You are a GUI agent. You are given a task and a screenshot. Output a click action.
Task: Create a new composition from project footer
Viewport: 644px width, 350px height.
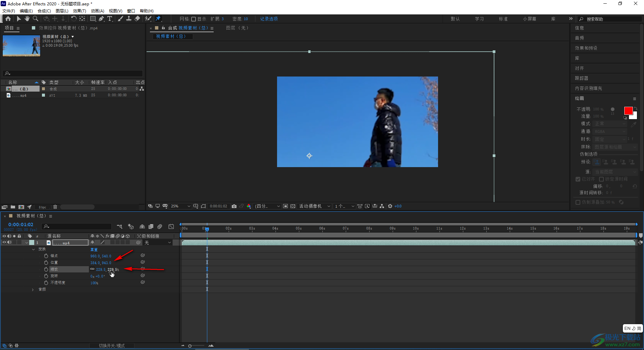point(21,207)
